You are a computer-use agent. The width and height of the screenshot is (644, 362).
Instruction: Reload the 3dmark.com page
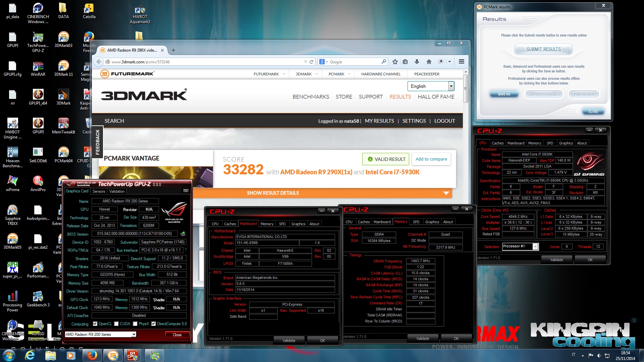(311, 62)
